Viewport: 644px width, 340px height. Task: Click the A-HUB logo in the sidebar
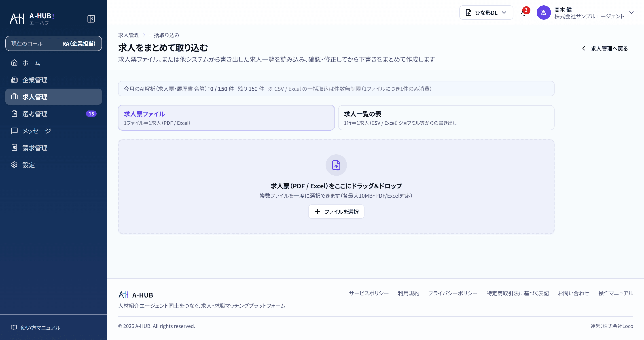click(32, 19)
